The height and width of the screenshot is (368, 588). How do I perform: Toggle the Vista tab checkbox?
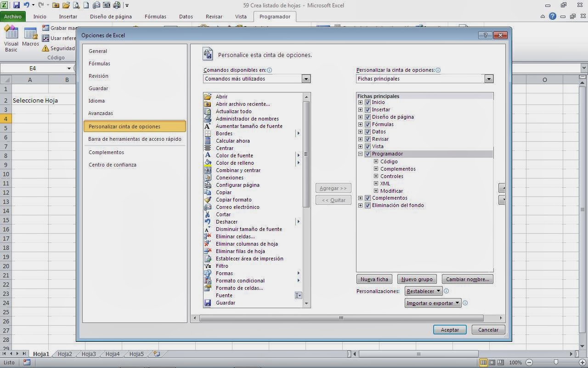367,146
